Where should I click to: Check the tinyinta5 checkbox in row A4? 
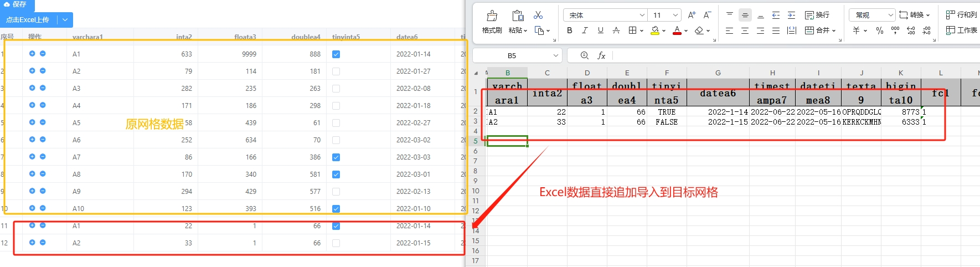coord(336,106)
